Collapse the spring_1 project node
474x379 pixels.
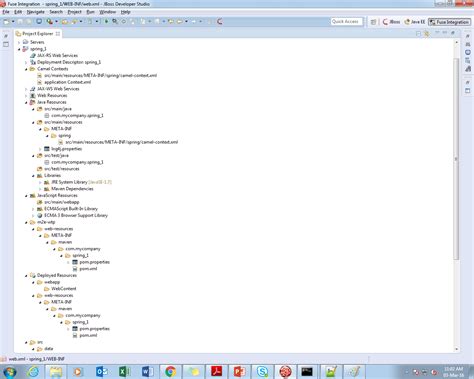[x=19, y=49]
